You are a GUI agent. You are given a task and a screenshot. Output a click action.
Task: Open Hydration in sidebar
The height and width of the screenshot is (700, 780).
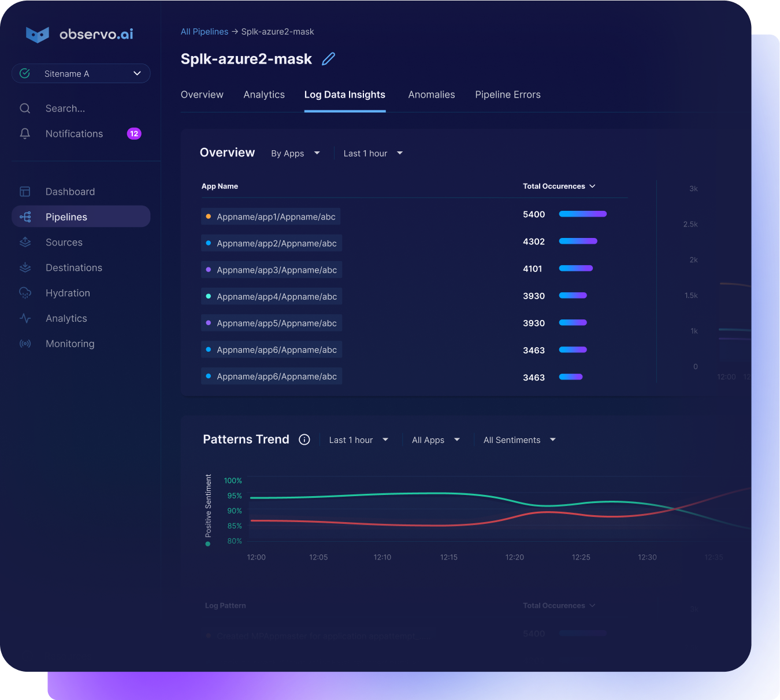point(81,293)
